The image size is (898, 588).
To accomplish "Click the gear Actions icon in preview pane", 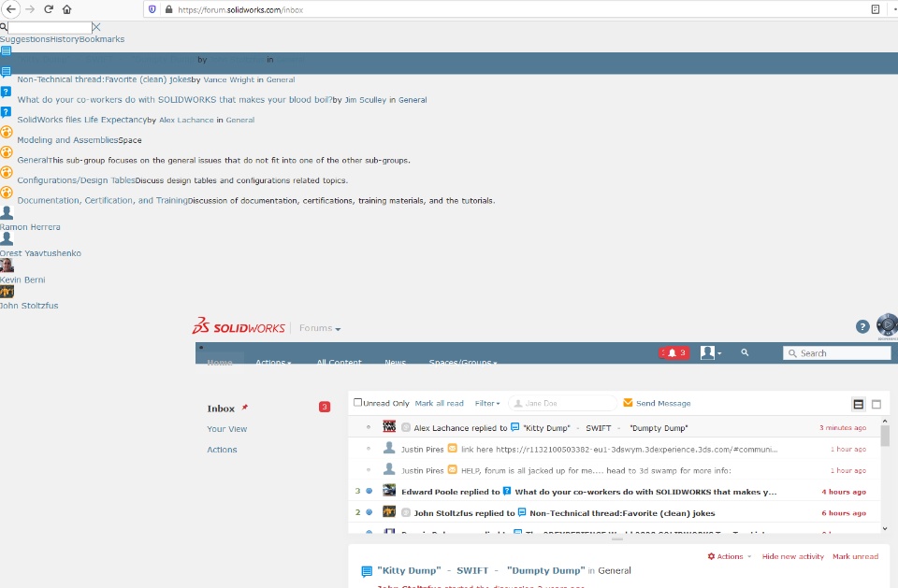I will (711, 556).
